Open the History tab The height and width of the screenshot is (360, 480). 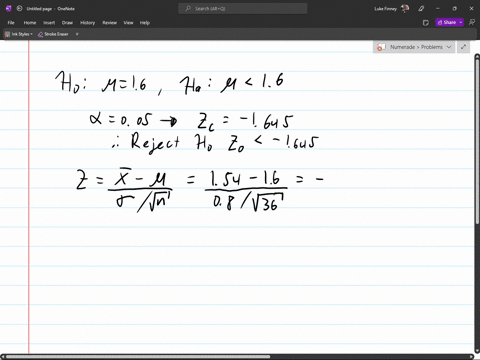pyautogui.click(x=88, y=23)
